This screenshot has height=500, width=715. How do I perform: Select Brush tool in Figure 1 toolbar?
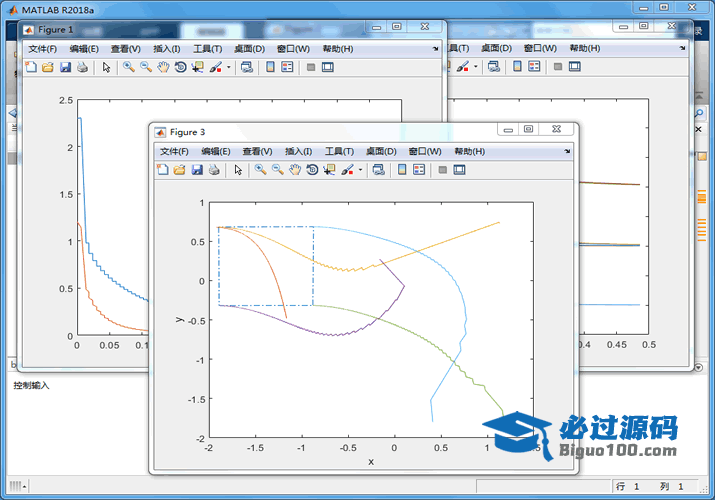click(215, 67)
